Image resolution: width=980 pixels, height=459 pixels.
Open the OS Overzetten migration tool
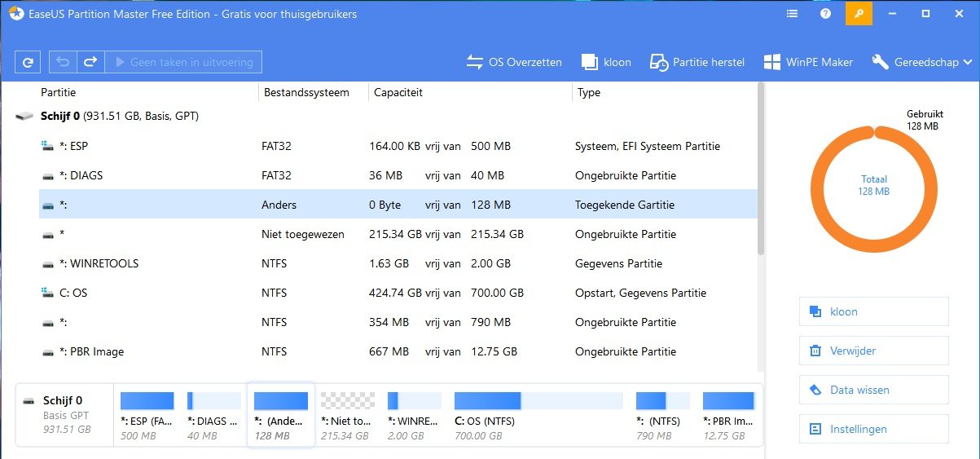(x=514, y=62)
